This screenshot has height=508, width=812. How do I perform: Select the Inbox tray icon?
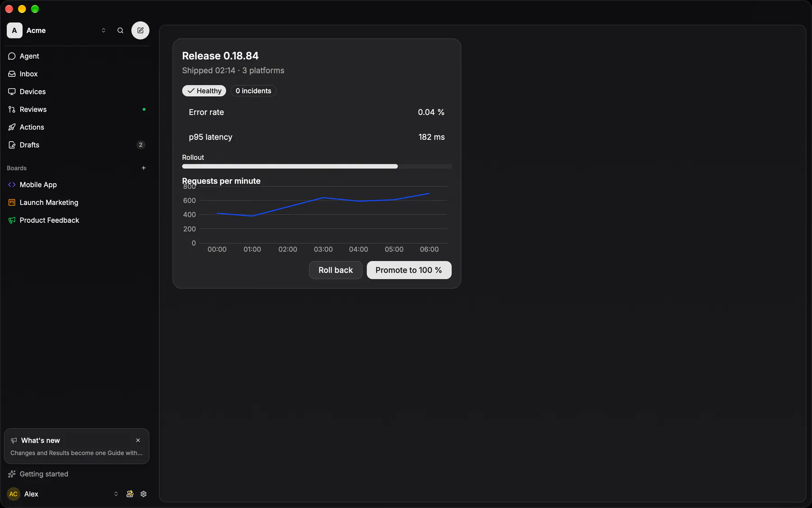click(x=12, y=74)
